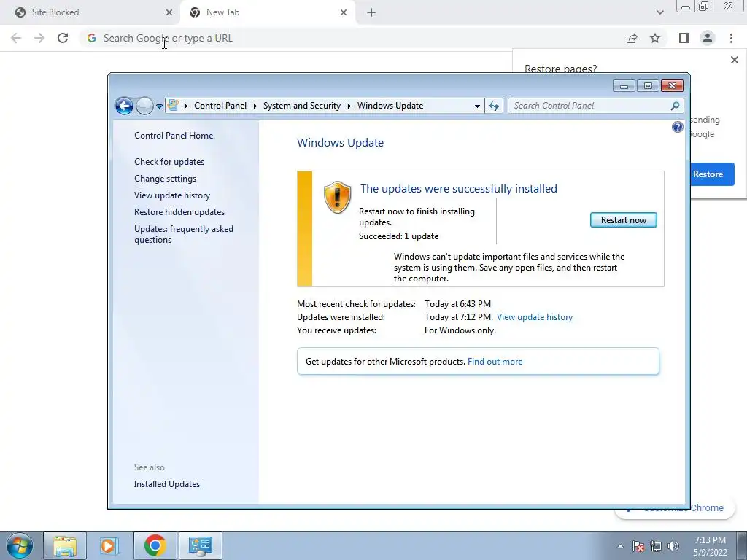The image size is (747, 560).
Task: Open Windows Explorer from taskbar
Action: [65, 545]
